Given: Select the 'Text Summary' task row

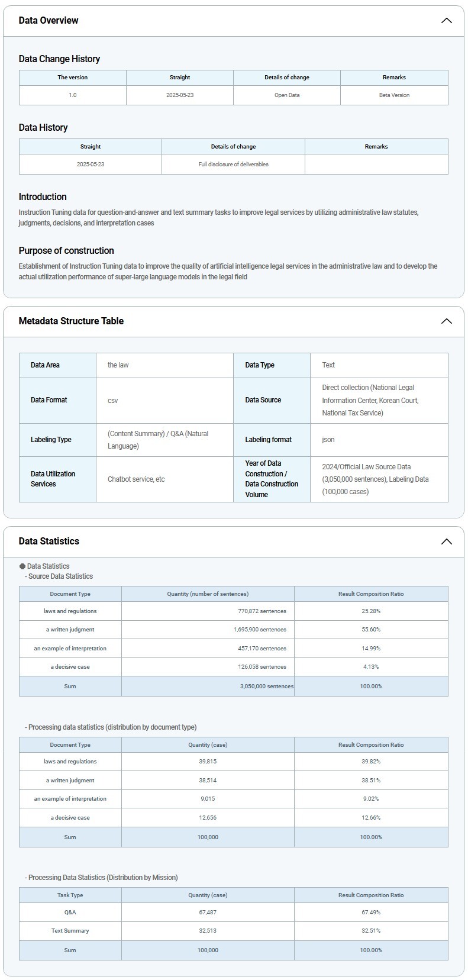Looking at the screenshot, I should point(70,931).
